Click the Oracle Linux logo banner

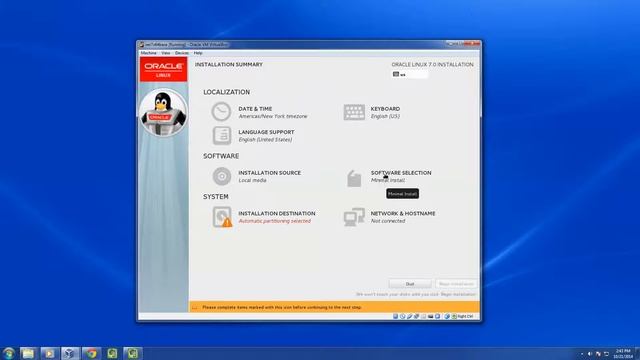click(x=163, y=69)
